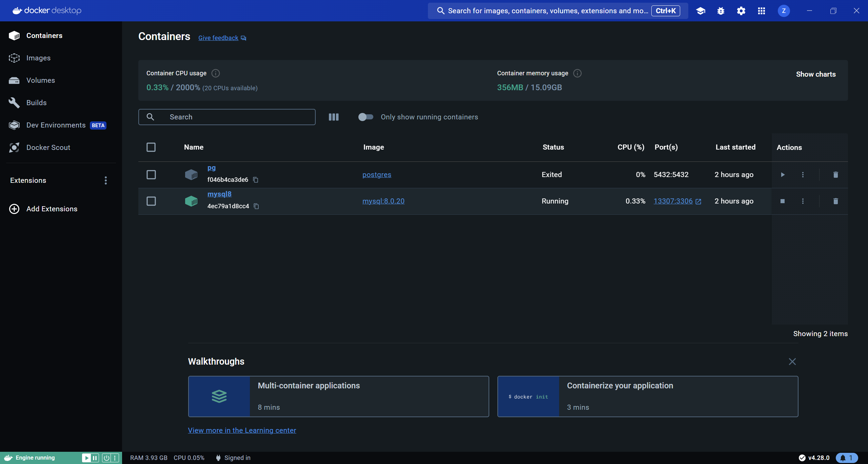Open the Learning center graduation cap icon

tap(701, 11)
